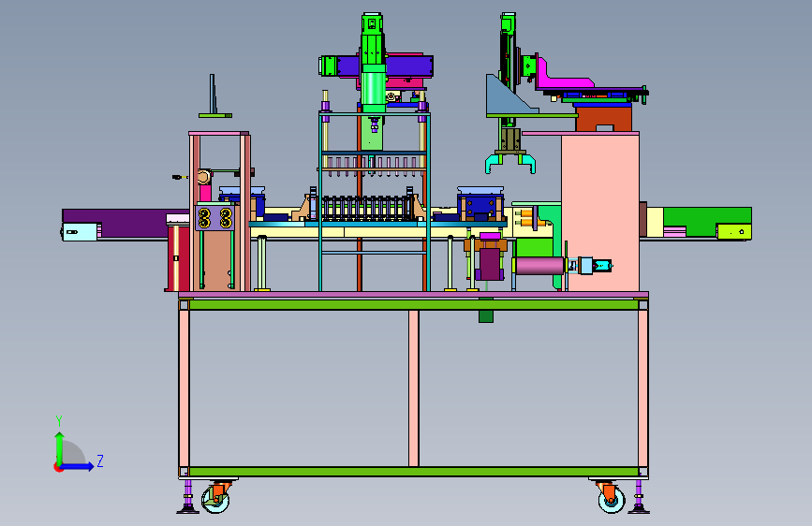Select the red origin ball of triad
The image size is (812, 526).
[x=57, y=467]
